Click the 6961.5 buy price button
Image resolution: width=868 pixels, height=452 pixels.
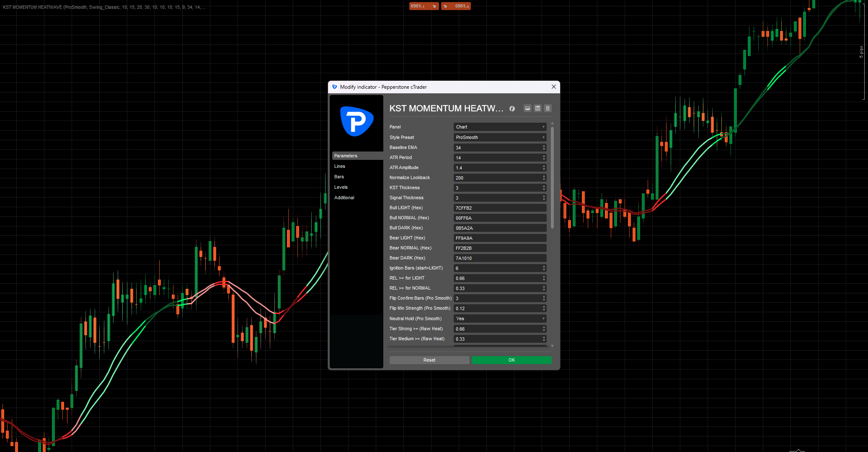456,6
